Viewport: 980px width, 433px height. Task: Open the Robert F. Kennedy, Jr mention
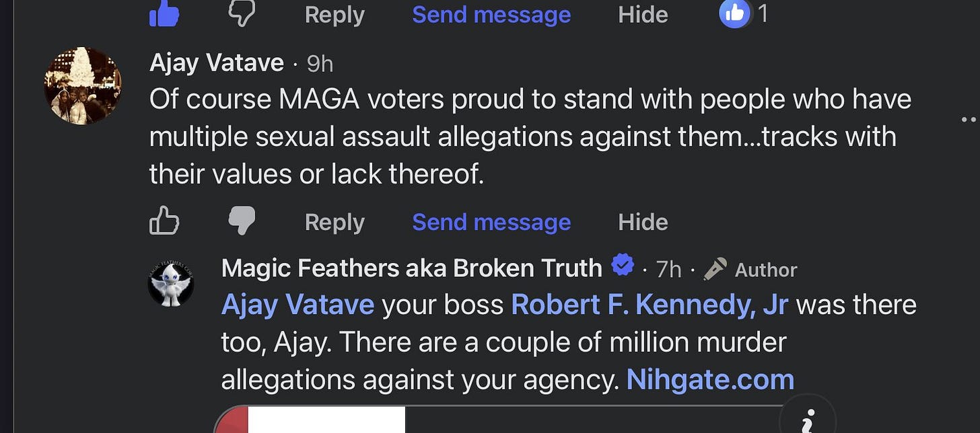(x=650, y=305)
